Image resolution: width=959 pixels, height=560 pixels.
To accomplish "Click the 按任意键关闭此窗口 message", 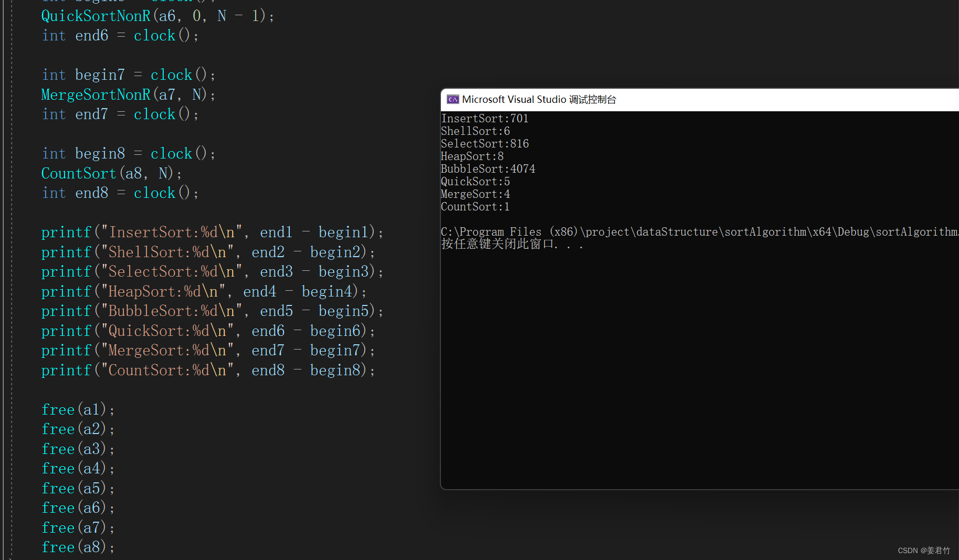I will (512, 245).
